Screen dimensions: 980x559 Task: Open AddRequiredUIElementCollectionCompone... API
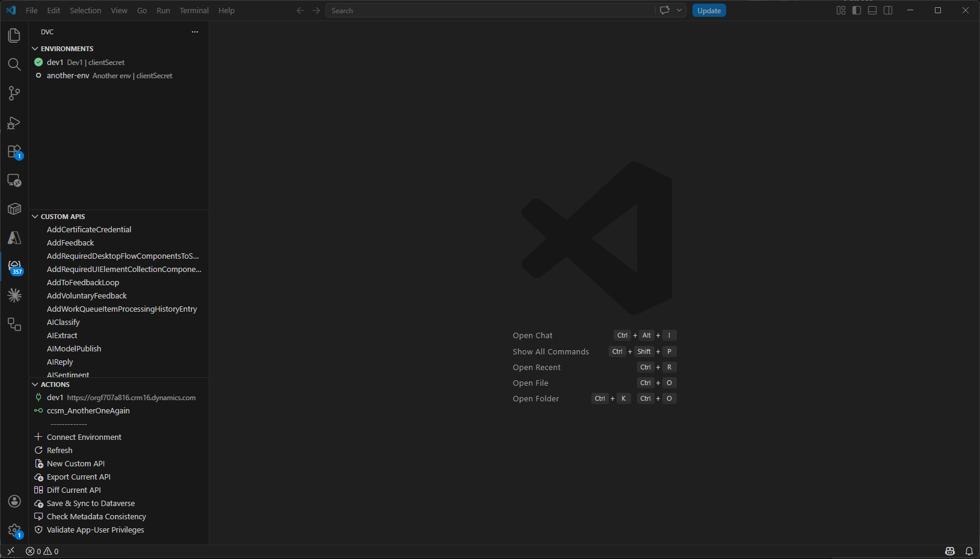[x=119, y=270]
